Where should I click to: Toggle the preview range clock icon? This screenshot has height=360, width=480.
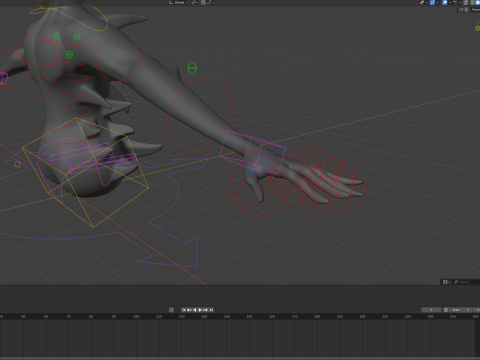[x=446, y=310]
